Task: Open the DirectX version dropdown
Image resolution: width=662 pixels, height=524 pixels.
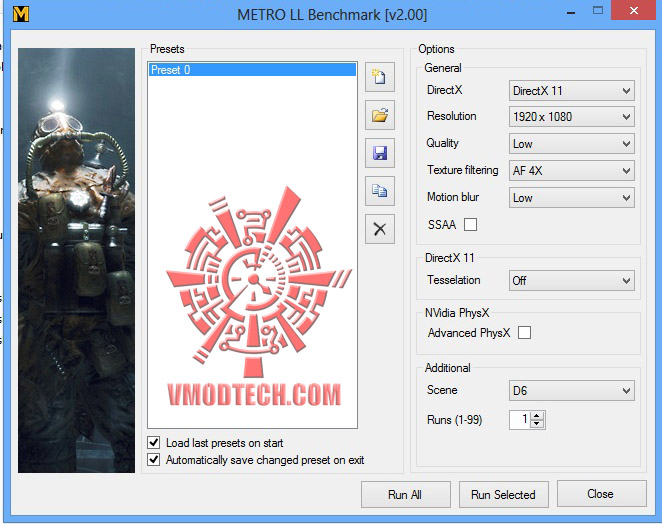Action: point(571,90)
